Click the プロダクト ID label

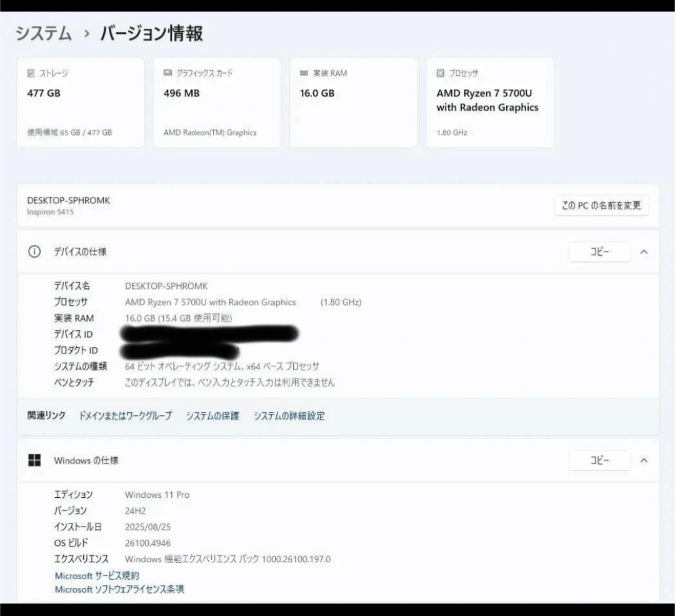pos(76,350)
